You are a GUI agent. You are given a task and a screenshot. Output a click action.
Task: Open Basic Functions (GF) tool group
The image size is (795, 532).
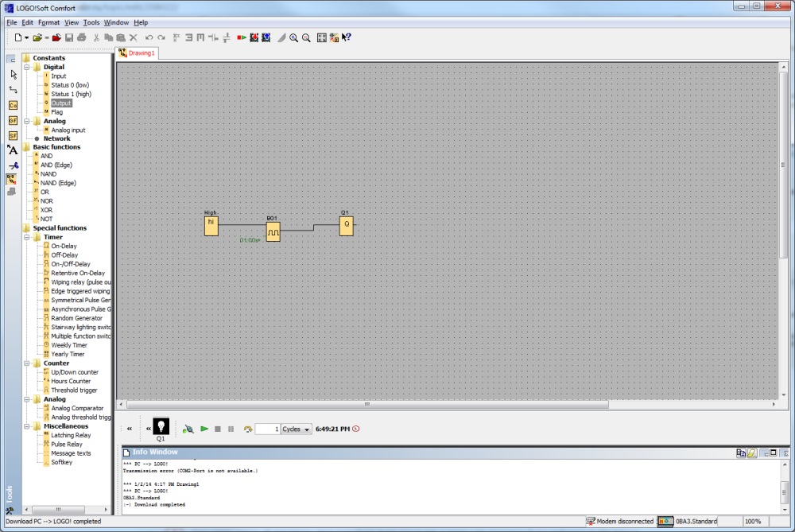click(x=14, y=120)
